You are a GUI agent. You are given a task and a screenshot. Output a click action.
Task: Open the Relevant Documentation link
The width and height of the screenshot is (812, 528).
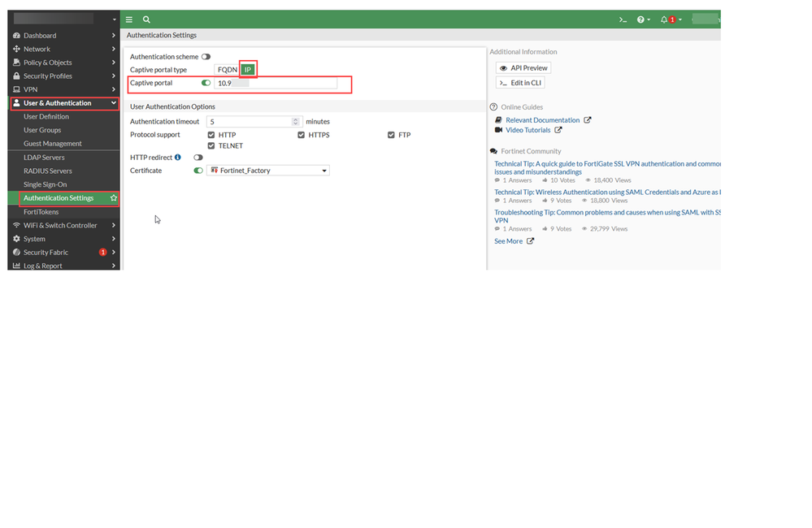click(x=543, y=120)
